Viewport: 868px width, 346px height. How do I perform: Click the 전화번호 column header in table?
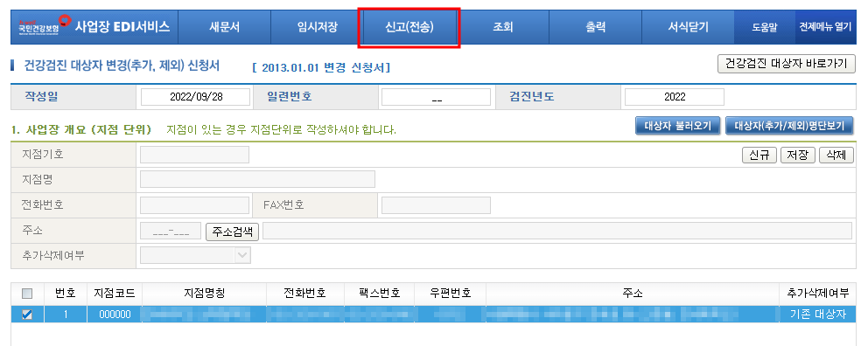304,293
